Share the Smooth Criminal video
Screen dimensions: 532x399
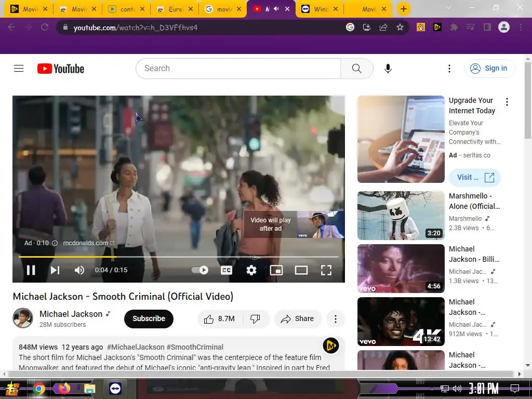point(298,318)
